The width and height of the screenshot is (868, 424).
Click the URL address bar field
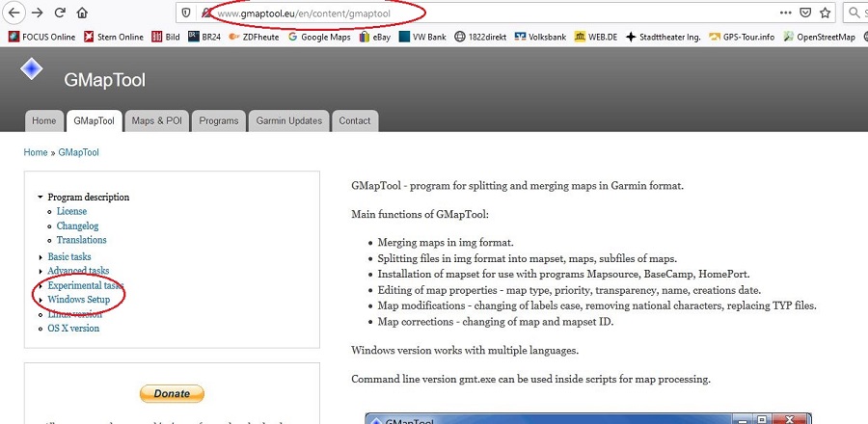point(482,13)
